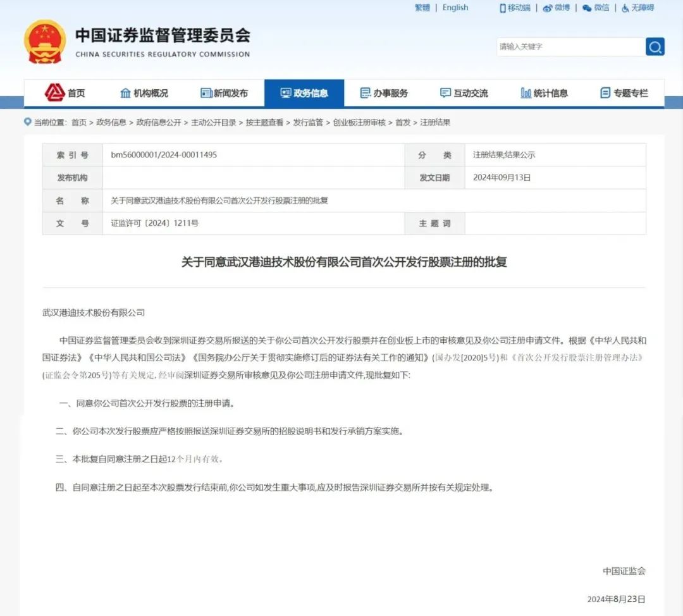Go to 政府信息公开 in the breadcrumb
Image resolution: width=683 pixels, height=616 pixels.
point(159,123)
